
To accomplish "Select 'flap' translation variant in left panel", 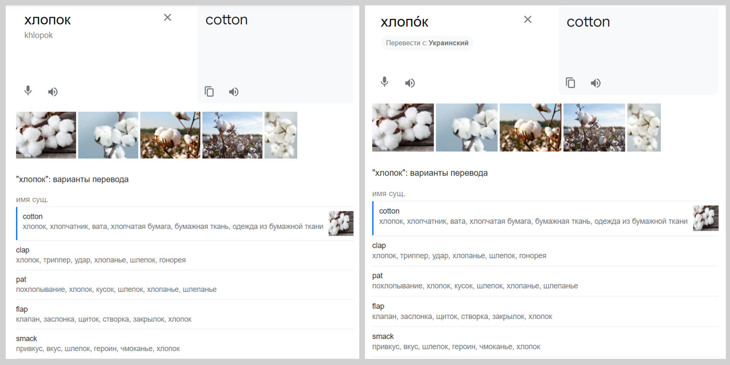I will click(184, 314).
